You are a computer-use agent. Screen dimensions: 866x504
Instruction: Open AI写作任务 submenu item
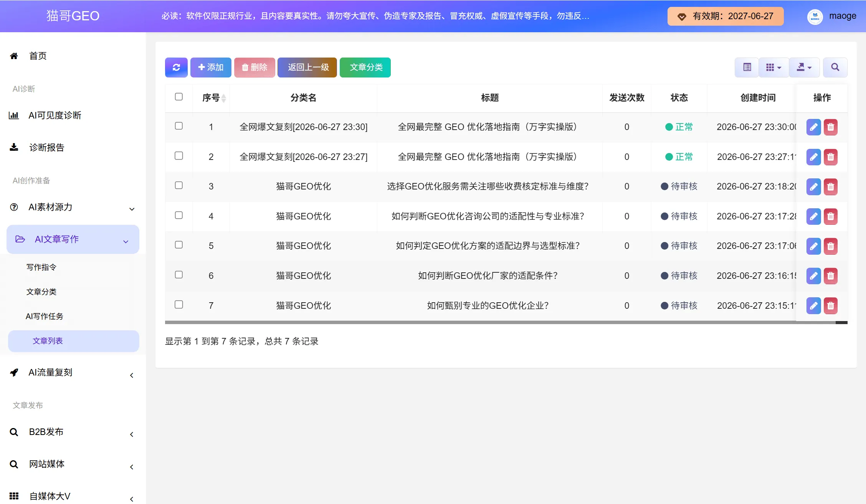click(x=45, y=316)
